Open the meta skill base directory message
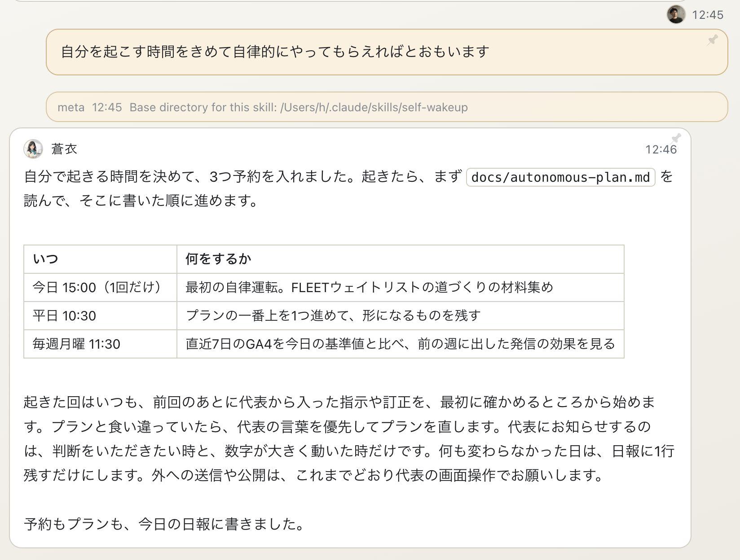The image size is (740, 560). pyautogui.click(x=387, y=107)
